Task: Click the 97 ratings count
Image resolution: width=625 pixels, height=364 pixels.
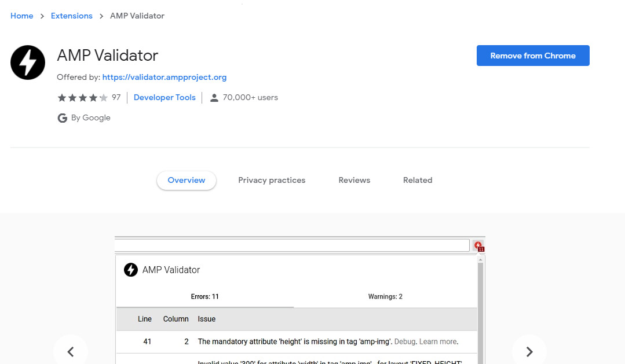Action: 116,98
